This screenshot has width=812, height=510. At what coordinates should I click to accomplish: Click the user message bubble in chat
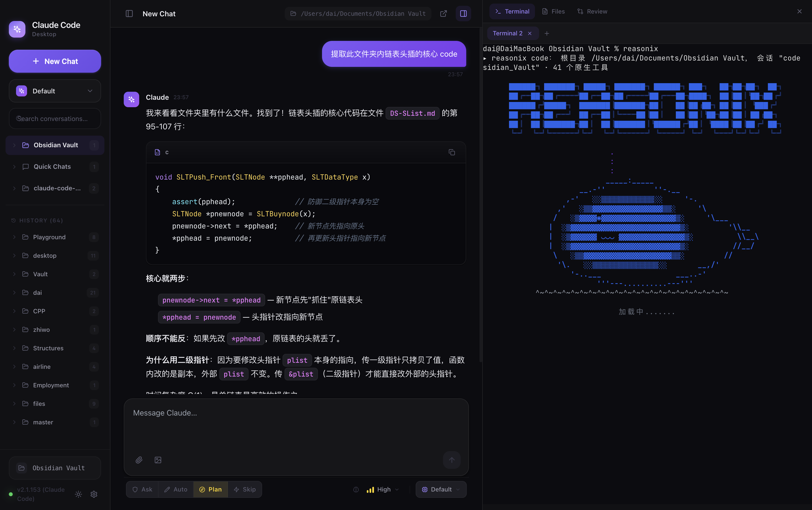394,54
